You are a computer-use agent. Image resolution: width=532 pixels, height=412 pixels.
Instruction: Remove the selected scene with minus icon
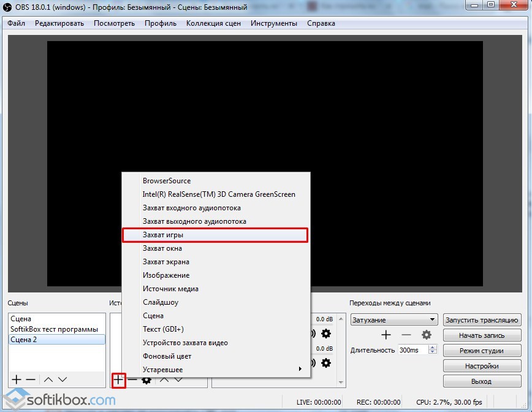pyautogui.click(x=31, y=380)
